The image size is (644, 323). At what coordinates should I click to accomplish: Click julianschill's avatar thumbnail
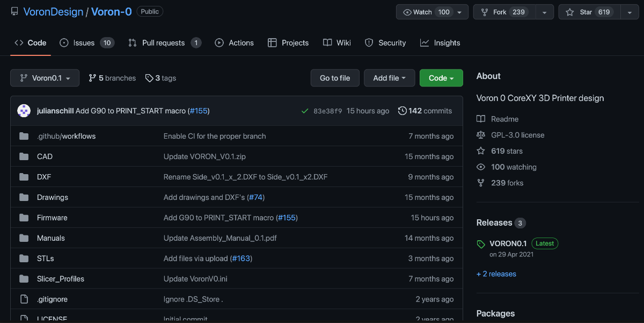pyautogui.click(x=24, y=111)
